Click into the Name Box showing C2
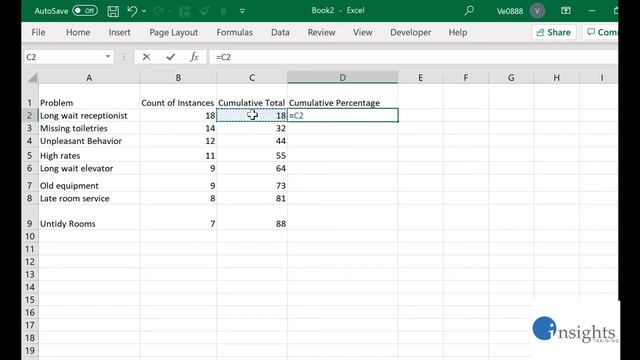 click(x=63, y=57)
